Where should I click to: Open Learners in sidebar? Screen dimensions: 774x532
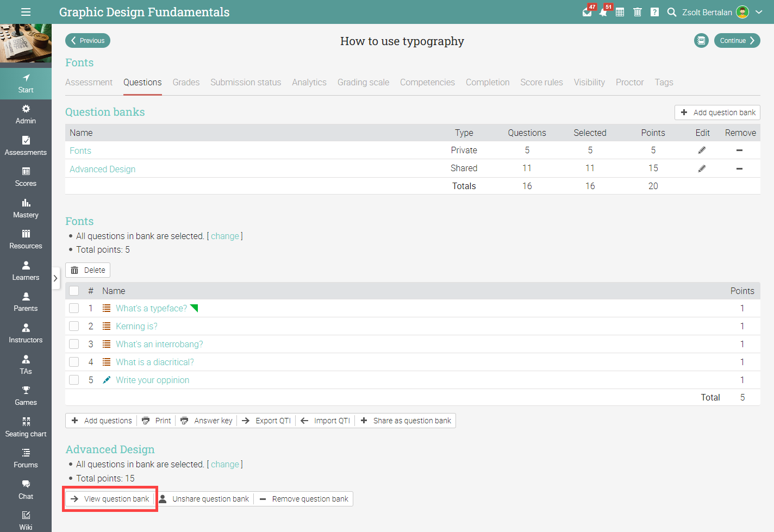click(26, 271)
